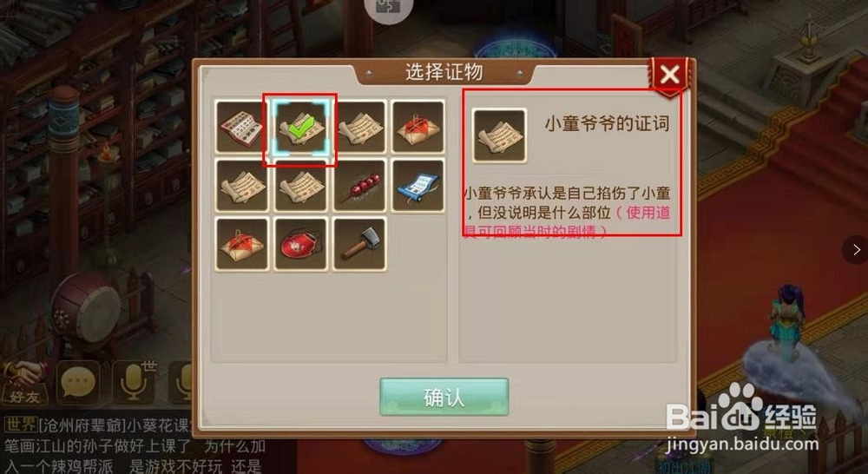
Task: Select the first scroll in second row
Action: click(241, 186)
